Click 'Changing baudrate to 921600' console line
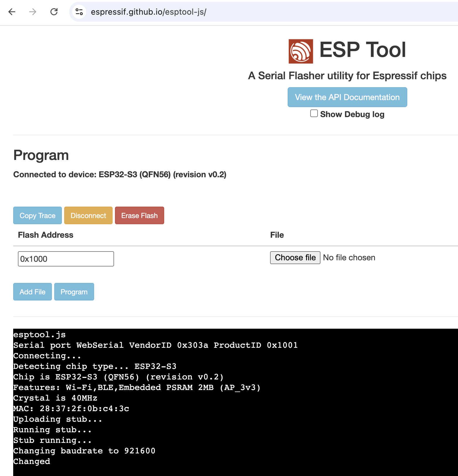This screenshot has width=458, height=476. [x=84, y=451]
